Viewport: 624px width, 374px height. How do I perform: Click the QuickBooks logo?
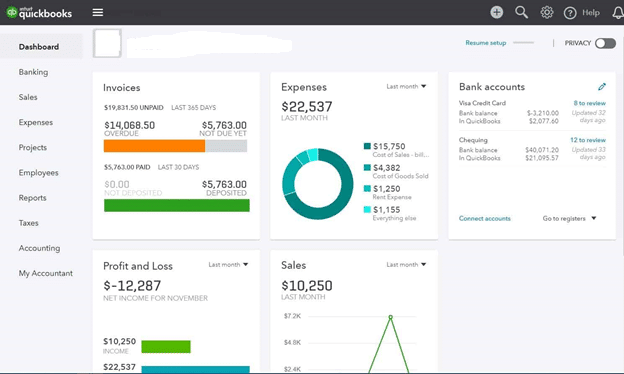39,13
